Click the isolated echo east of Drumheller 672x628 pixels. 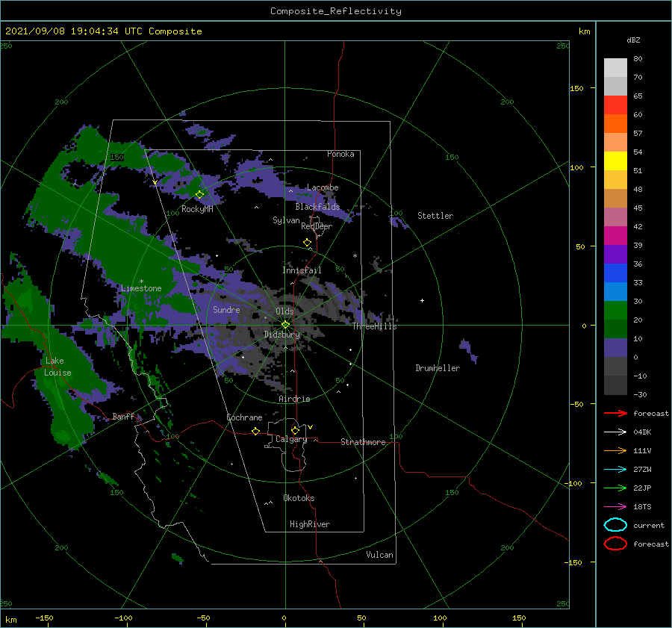tap(469, 350)
